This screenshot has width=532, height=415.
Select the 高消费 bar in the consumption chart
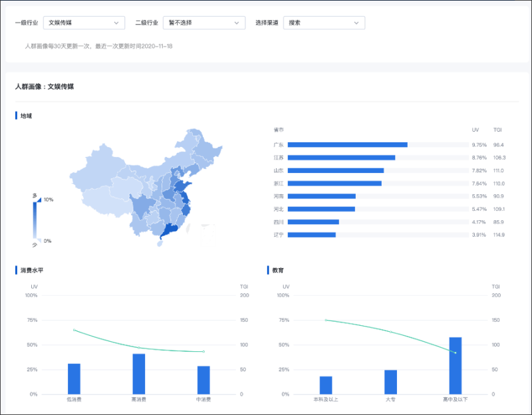pyautogui.click(x=139, y=374)
